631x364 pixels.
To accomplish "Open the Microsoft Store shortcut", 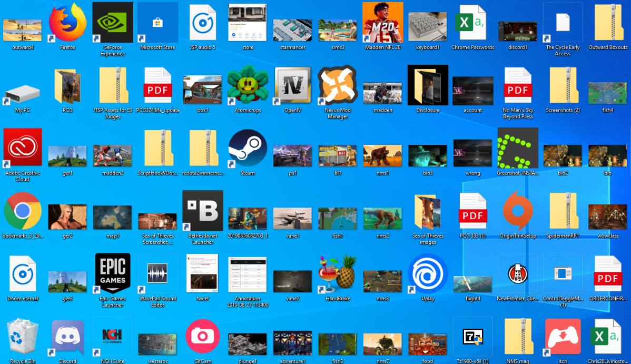I will [x=157, y=23].
